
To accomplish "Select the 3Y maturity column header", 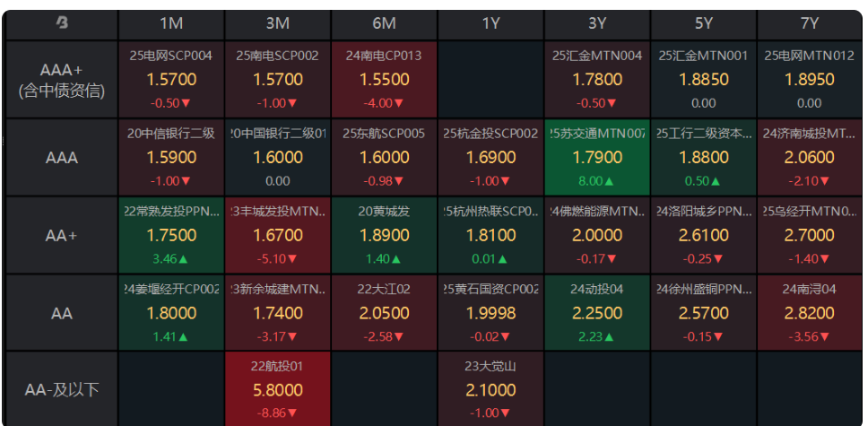I will click(x=597, y=23).
